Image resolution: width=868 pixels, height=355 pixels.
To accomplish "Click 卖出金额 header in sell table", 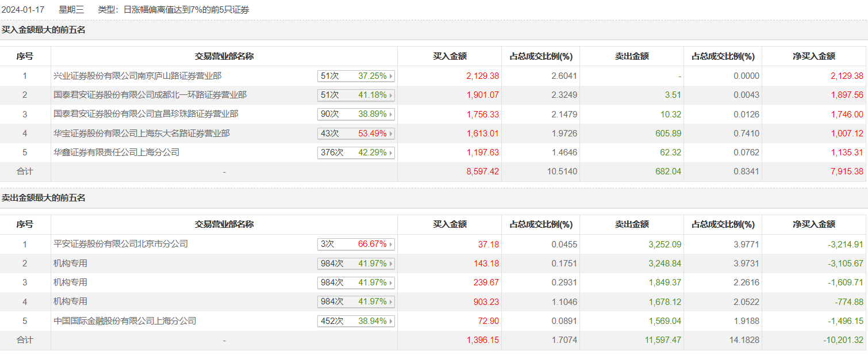I will point(632,224).
